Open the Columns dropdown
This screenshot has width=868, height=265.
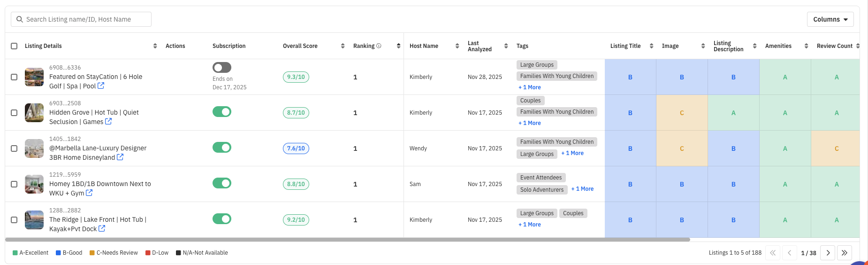[x=830, y=19]
